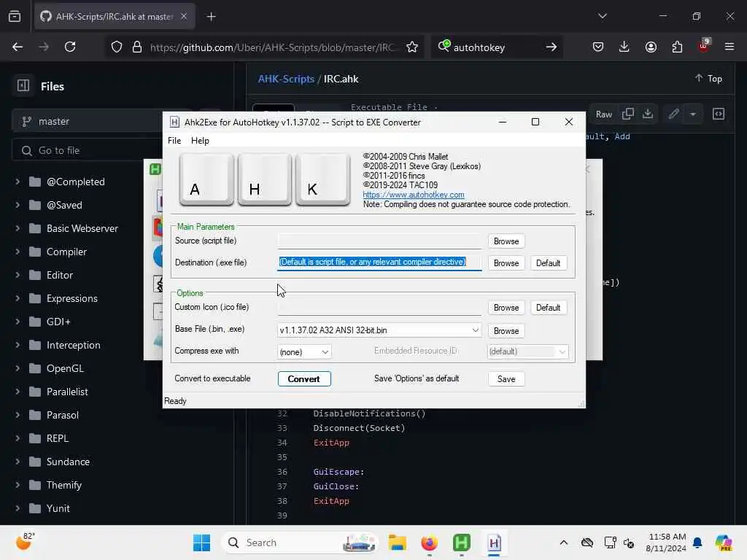The width and height of the screenshot is (747, 560).
Task: Open the Pocket save icon
Action: 598,47
